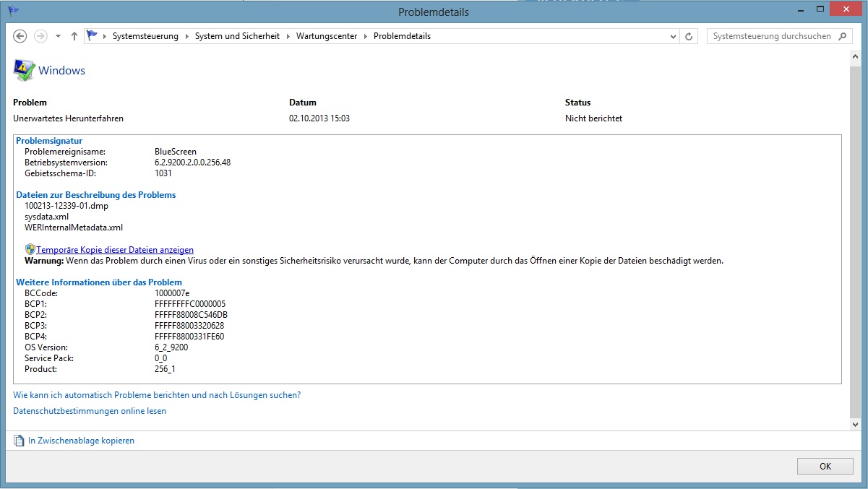Open System und Sicherheit breadcrumb
This screenshot has height=489, width=868.
tap(237, 36)
